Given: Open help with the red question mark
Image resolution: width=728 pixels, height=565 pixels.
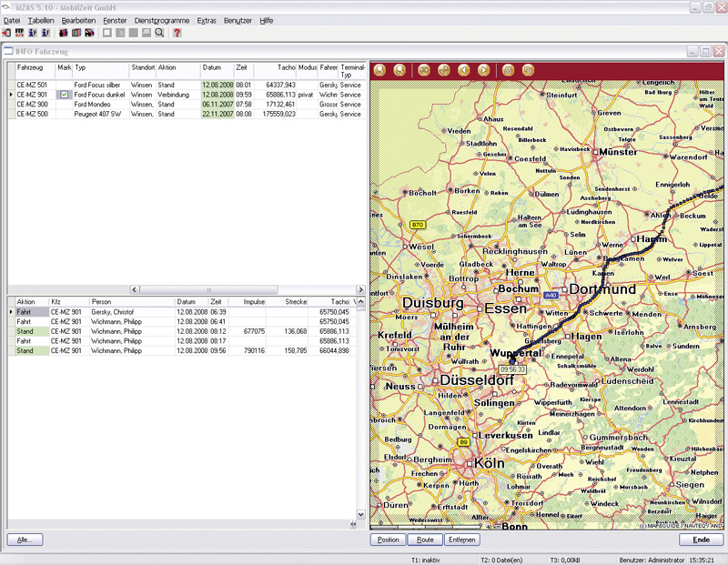Looking at the screenshot, I should coord(177,33).
